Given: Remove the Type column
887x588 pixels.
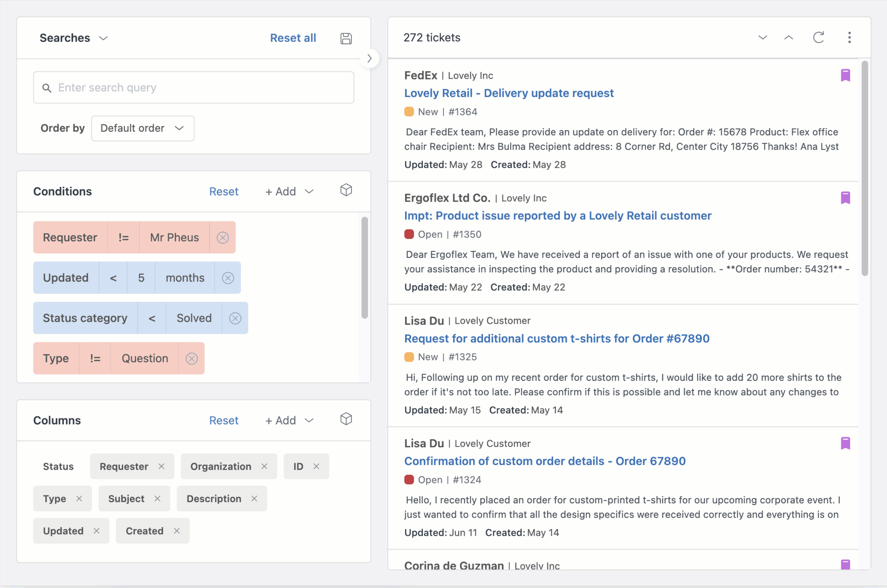Looking at the screenshot, I should click(x=79, y=498).
